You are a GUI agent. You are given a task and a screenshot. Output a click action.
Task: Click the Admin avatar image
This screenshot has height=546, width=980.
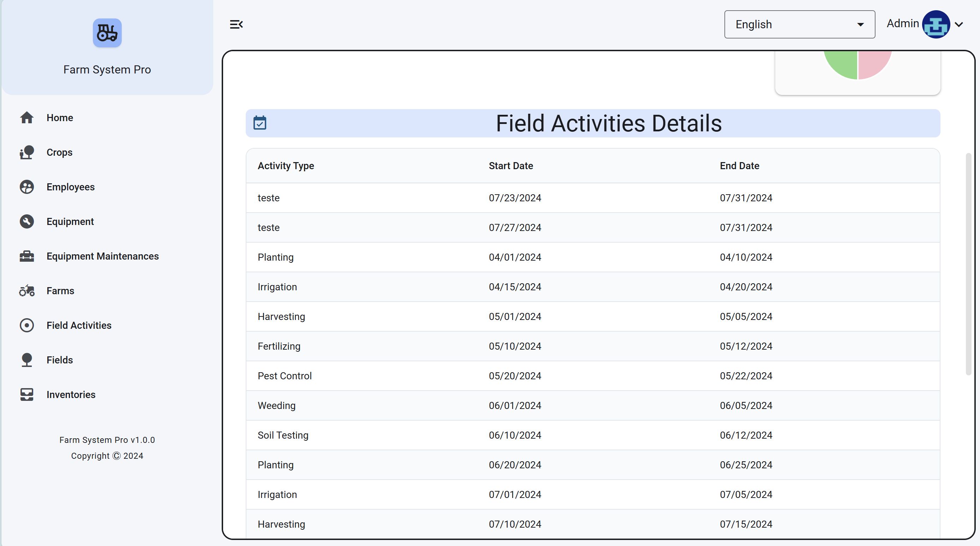click(x=936, y=24)
